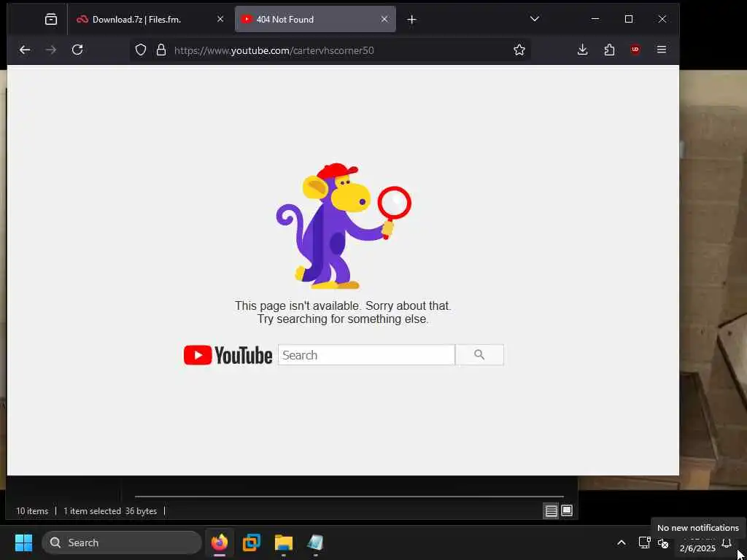Image resolution: width=747 pixels, height=560 pixels.
Task: Open File Explorer from the taskbar
Action: coord(284,542)
